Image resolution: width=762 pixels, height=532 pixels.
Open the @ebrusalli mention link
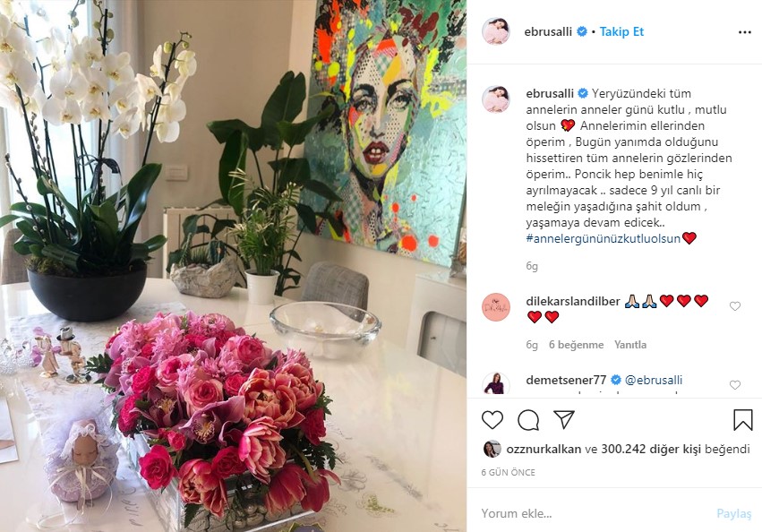click(x=653, y=380)
